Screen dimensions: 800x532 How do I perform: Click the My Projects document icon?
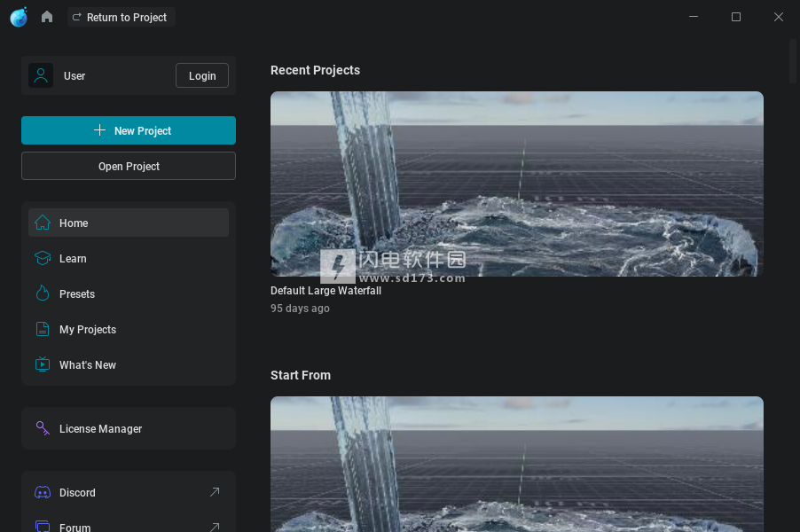pyautogui.click(x=43, y=329)
